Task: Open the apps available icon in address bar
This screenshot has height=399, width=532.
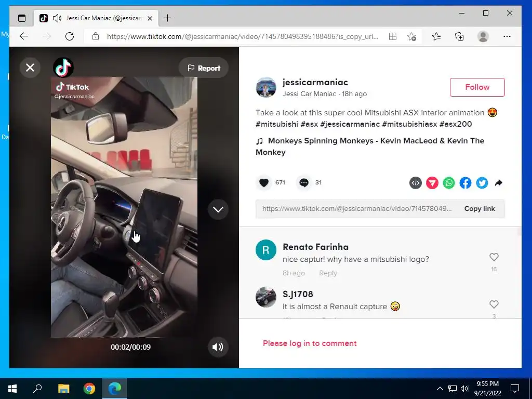Action: pos(393,36)
